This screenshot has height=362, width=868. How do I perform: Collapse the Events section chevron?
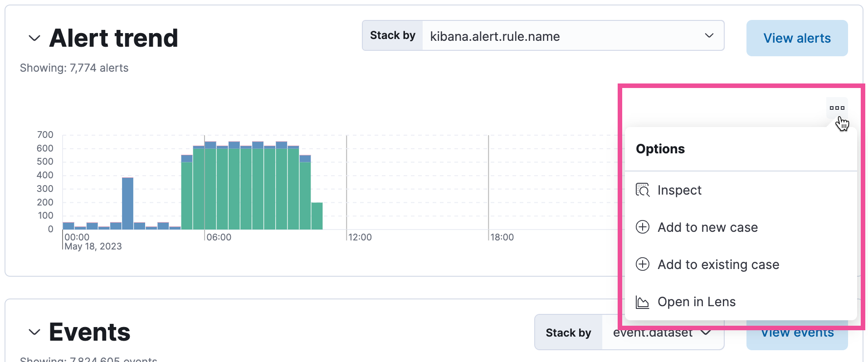pyautogui.click(x=34, y=333)
